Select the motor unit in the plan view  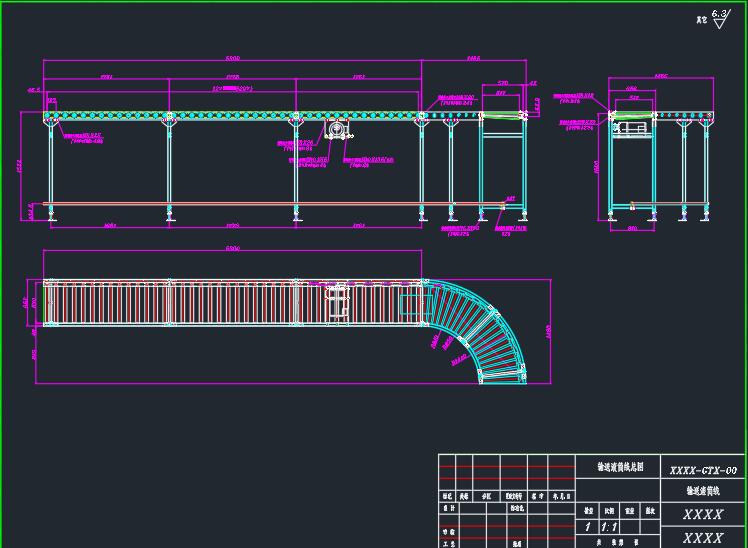click(x=337, y=302)
